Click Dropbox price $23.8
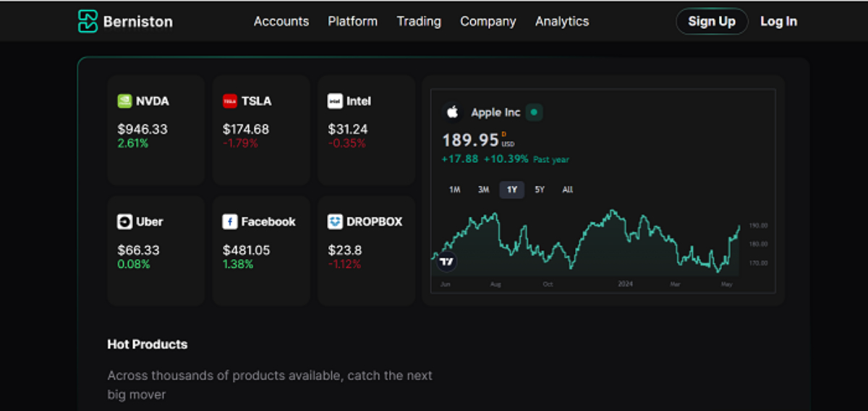 tap(345, 250)
